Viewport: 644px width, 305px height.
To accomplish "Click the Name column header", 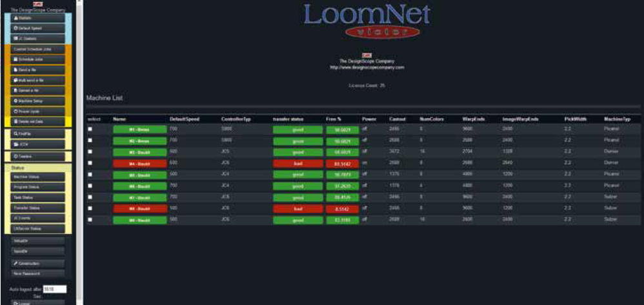I will (119, 119).
